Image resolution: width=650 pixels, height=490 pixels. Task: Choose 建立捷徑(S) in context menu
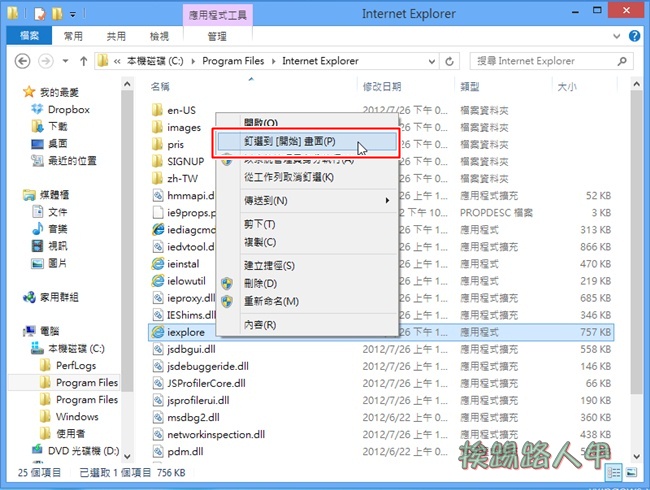pos(307,265)
